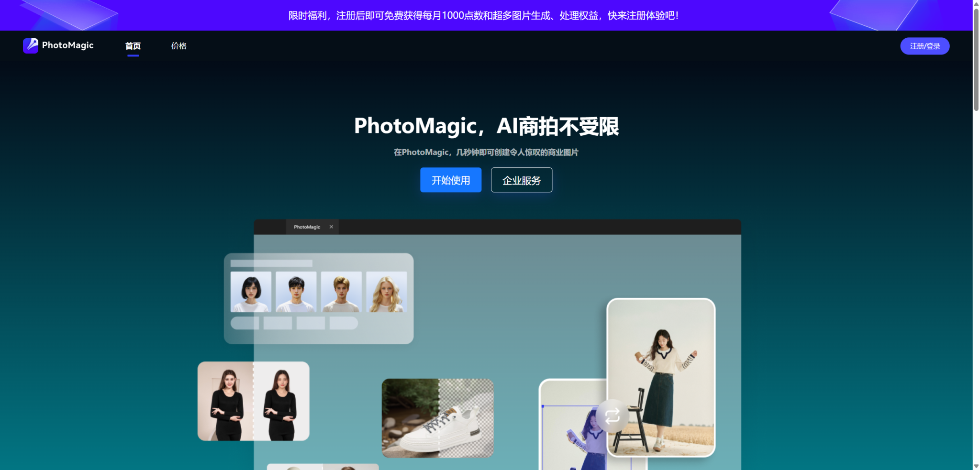Image resolution: width=980 pixels, height=470 pixels.
Task: Click the subtitle 几秒钟即可创建令人惊叹的商业图片
Action: tap(517, 152)
